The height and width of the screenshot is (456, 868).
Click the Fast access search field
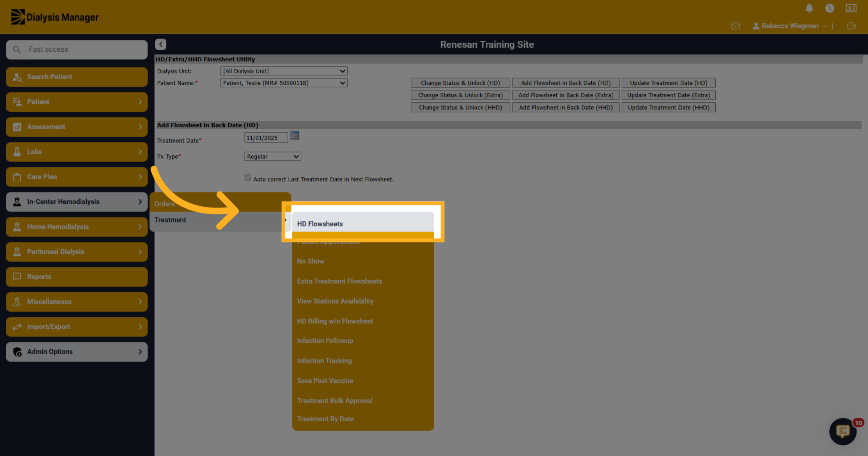click(77, 50)
